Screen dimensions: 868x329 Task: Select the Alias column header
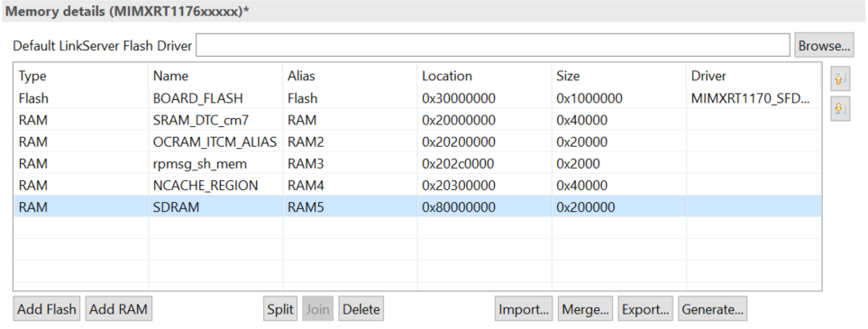350,76
